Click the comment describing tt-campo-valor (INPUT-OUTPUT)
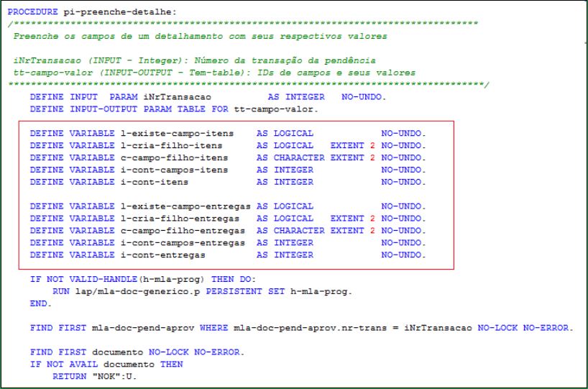The width and height of the screenshot is (588, 389). click(214, 73)
